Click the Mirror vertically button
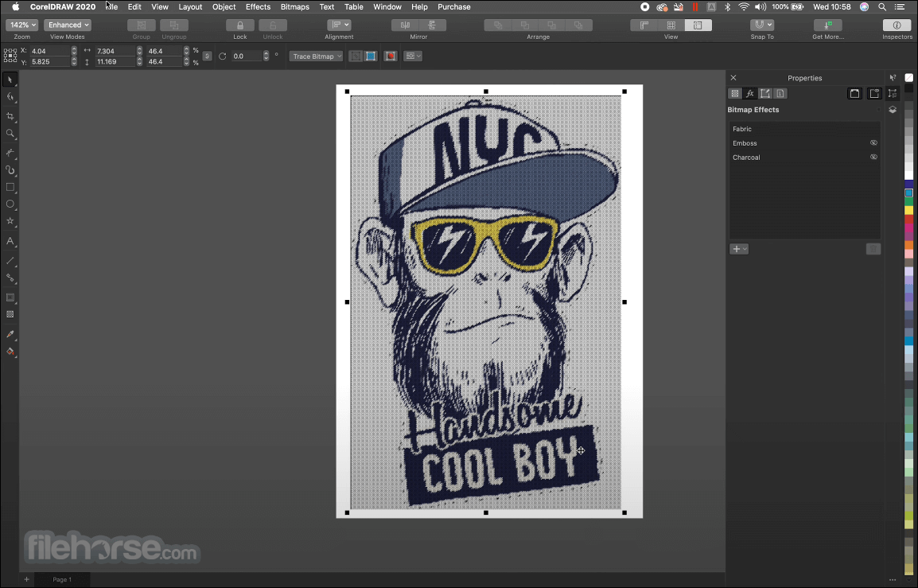Viewport: 918px width, 588px height. [x=432, y=25]
